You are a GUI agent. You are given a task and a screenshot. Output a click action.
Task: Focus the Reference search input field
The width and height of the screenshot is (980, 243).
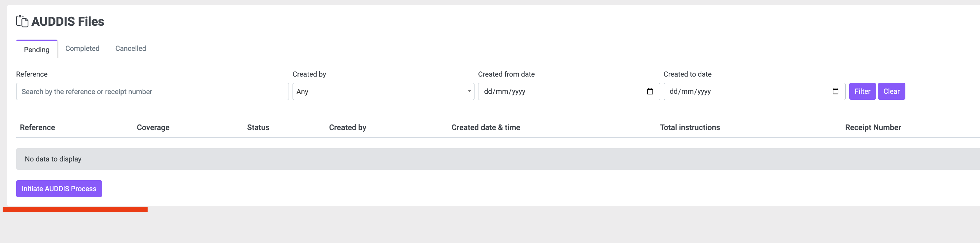click(x=152, y=91)
